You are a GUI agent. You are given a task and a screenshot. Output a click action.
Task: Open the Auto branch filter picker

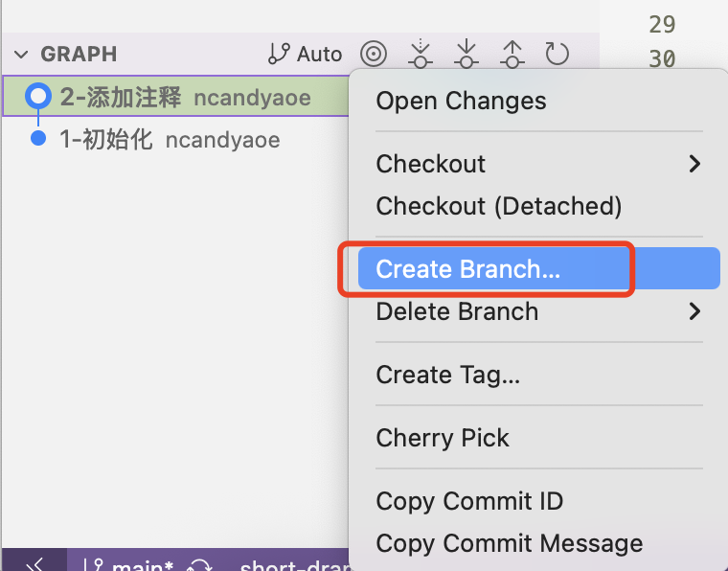pos(306,54)
